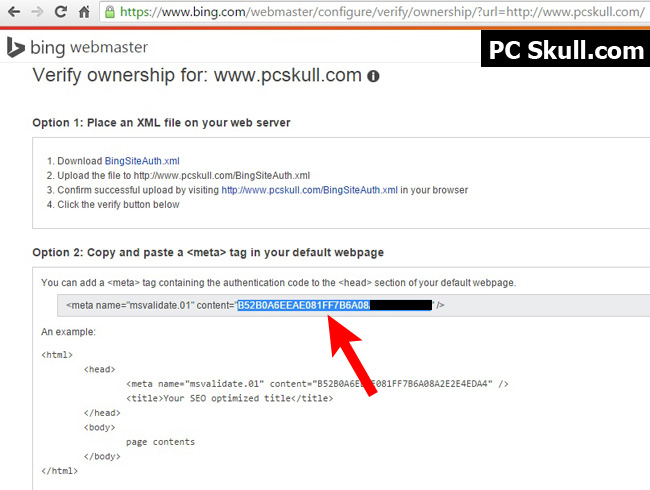Click the 'Verify ownership for' page heading
This screenshot has width=650, height=490.
click(198, 76)
